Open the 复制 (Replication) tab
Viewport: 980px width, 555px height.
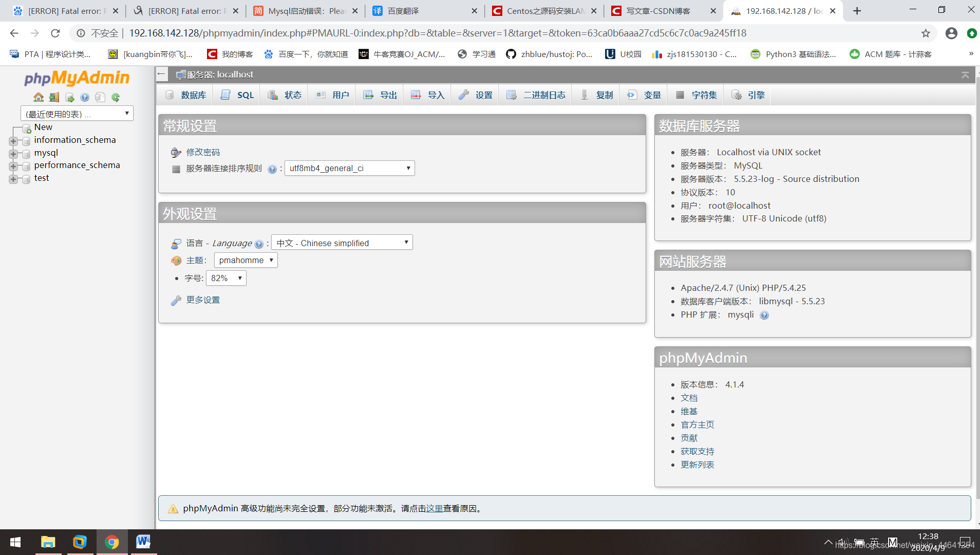point(596,95)
